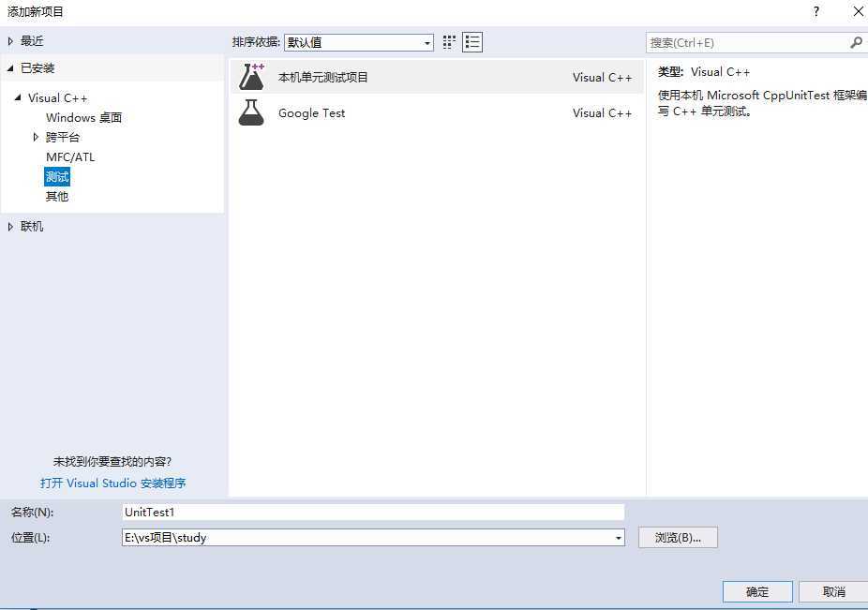The height and width of the screenshot is (610, 868).
Task: Select MFC/ATL category
Action: click(x=70, y=157)
